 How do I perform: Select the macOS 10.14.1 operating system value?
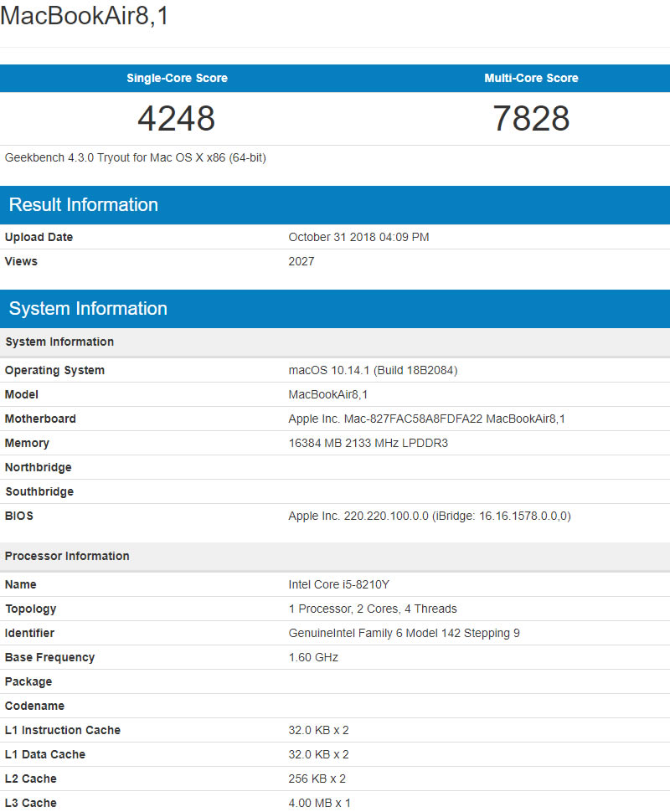pos(373,370)
